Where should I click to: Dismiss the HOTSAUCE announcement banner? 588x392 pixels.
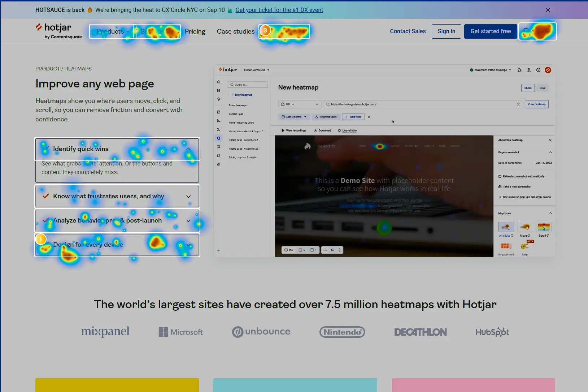click(x=548, y=10)
